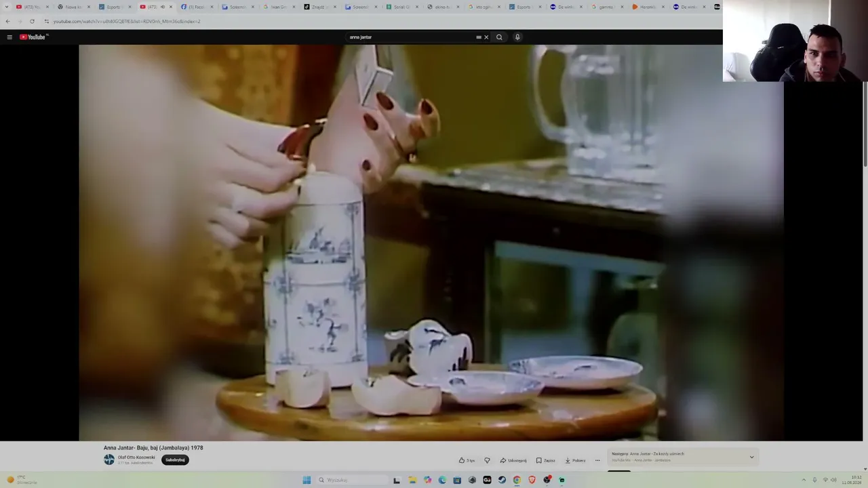
Task: Open more actions three-dot menu
Action: coord(597,460)
